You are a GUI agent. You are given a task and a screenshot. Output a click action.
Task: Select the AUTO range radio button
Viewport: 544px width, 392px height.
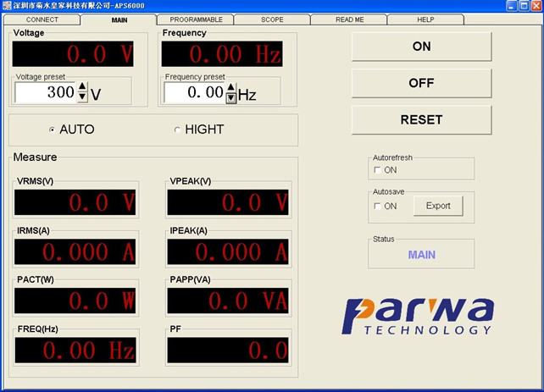pos(53,130)
